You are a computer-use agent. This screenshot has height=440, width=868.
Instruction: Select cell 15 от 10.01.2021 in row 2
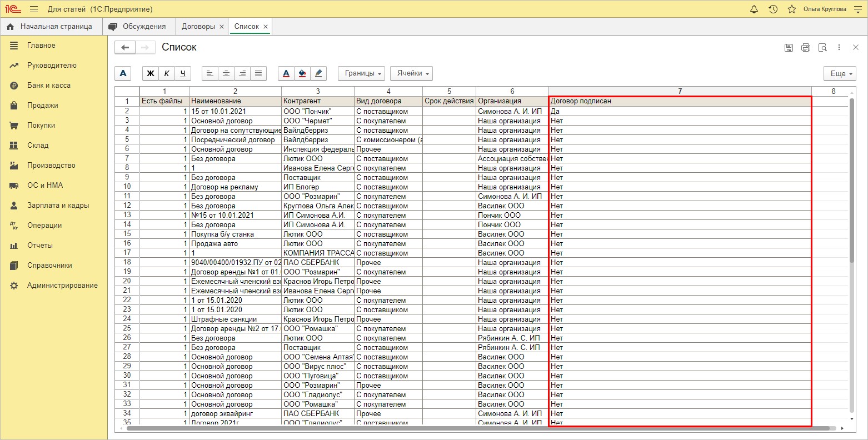click(x=235, y=111)
